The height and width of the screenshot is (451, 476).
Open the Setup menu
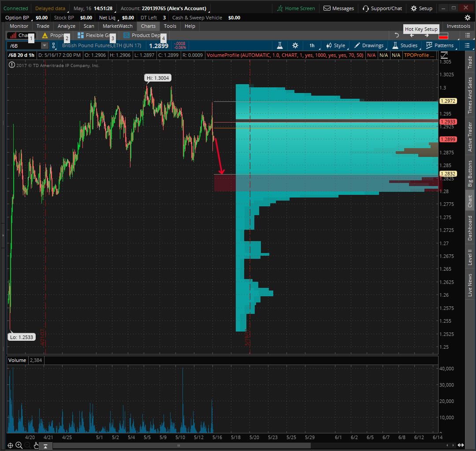[x=421, y=8]
